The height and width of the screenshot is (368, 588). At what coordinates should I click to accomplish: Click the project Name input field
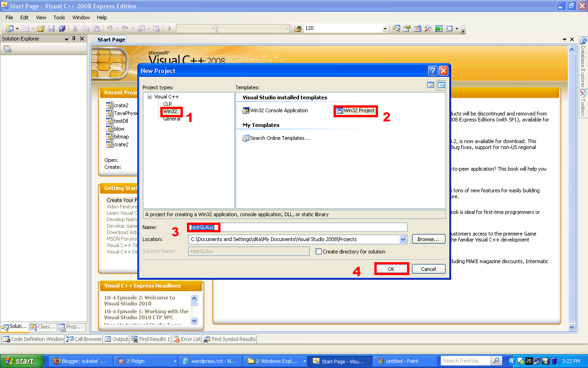(298, 227)
